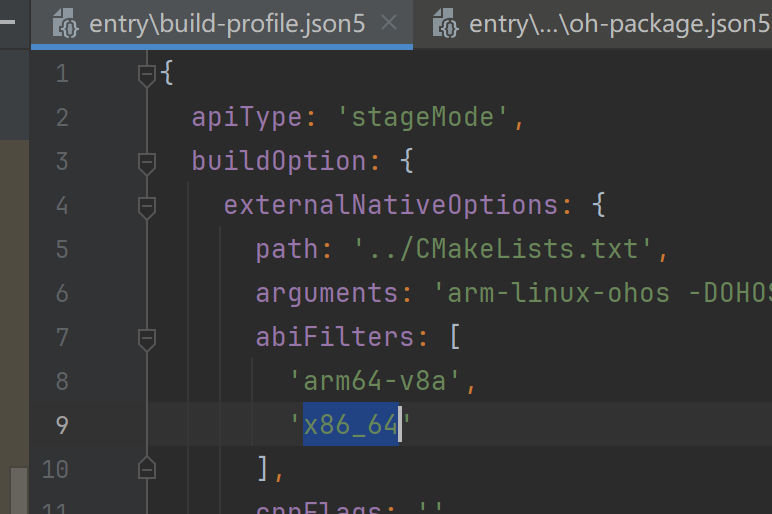The image size is (772, 514).
Task: Click line number 2 in the gutter
Action: tap(62, 117)
